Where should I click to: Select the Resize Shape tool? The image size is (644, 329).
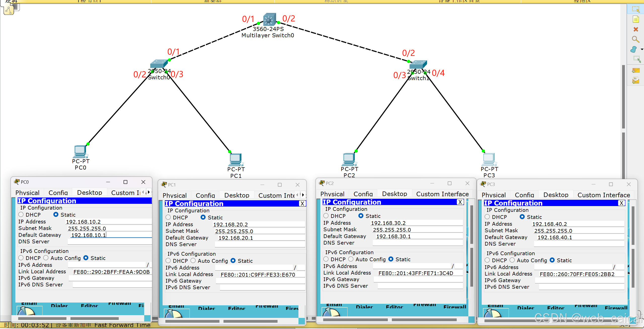[x=636, y=59]
